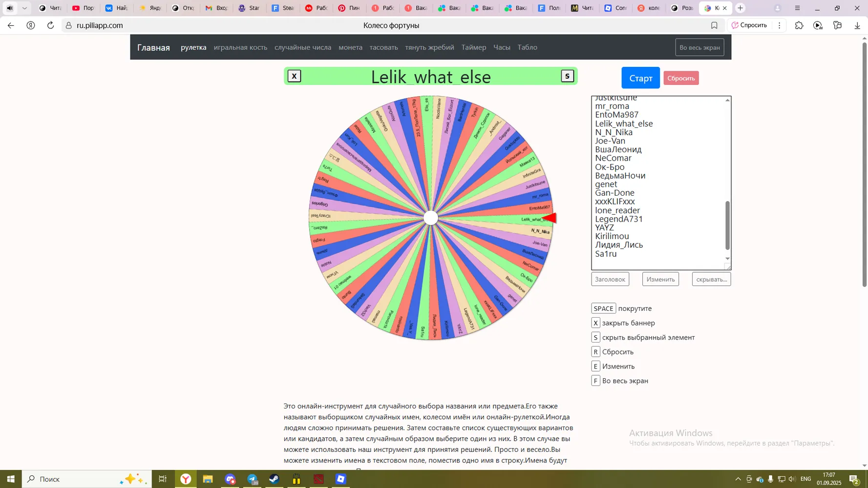This screenshot has width=868, height=488.
Task: Show hidden system tray icons chevron
Action: pos(738,479)
